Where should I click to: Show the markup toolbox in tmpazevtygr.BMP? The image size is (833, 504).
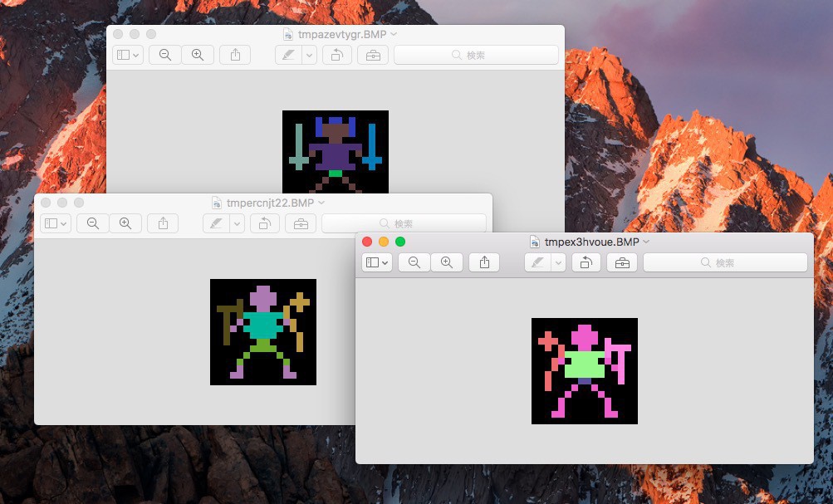pos(373,55)
